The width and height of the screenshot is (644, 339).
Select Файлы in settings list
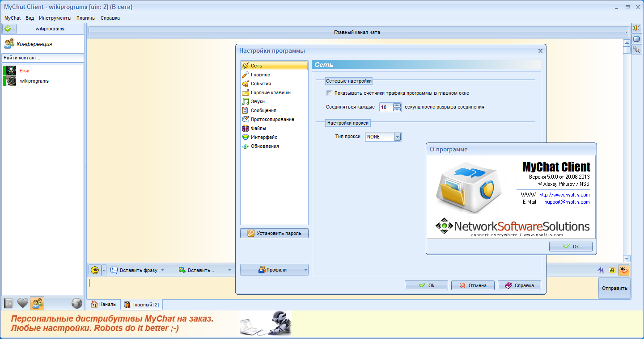(274, 128)
